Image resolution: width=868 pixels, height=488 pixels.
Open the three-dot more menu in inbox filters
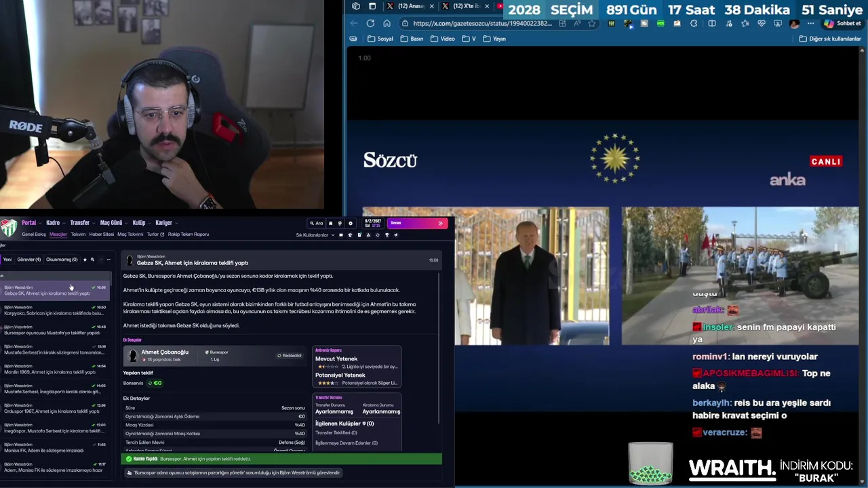pyautogui.click(x=108, y=260)
